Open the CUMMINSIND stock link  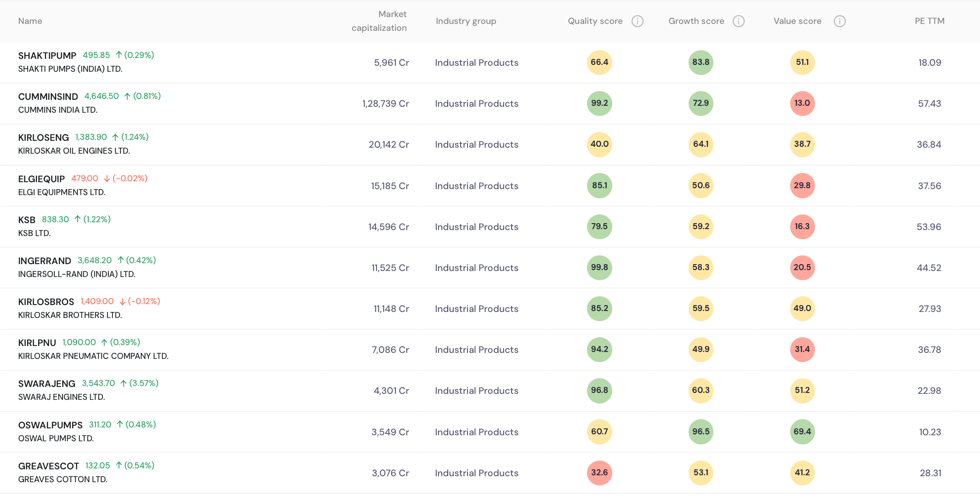(x=48, y=97)
